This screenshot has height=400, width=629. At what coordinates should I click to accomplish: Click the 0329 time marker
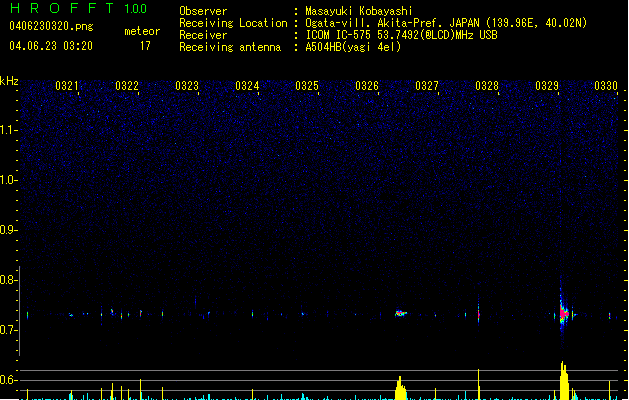[547, 86]
